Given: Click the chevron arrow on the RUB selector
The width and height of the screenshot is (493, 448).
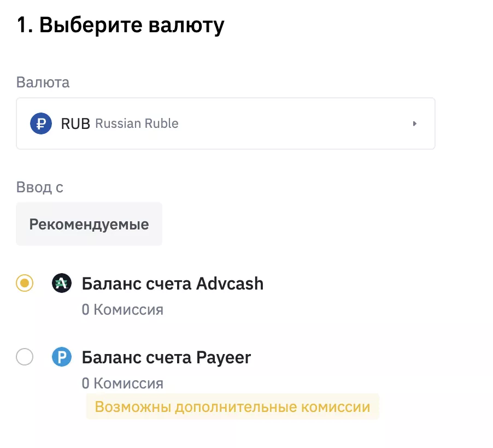Looking at the screenshot, I should (x=414, y=123).
